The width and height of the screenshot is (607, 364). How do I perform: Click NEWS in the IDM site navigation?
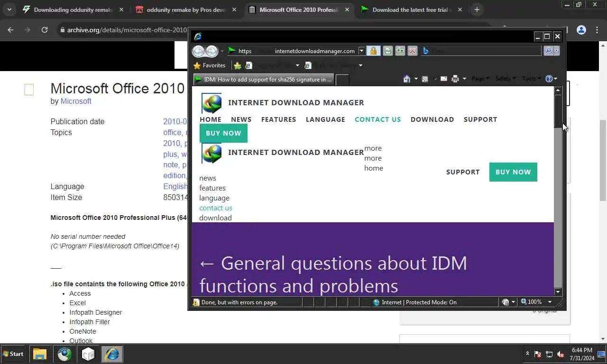[x=241, y=119]
